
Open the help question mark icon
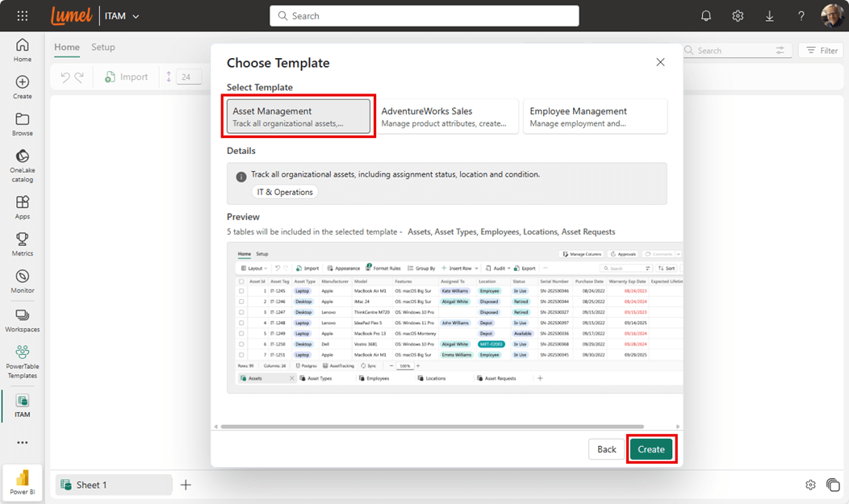click(x=801, y=16)
